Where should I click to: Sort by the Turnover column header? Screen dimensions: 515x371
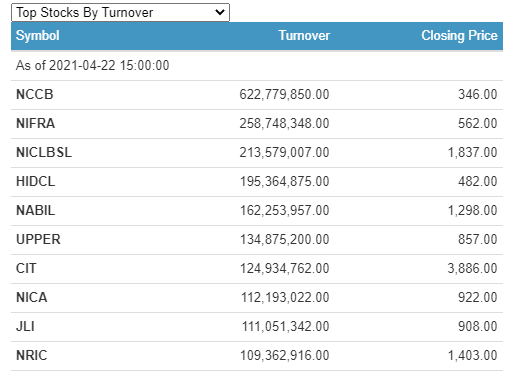[x=304, y=36]
